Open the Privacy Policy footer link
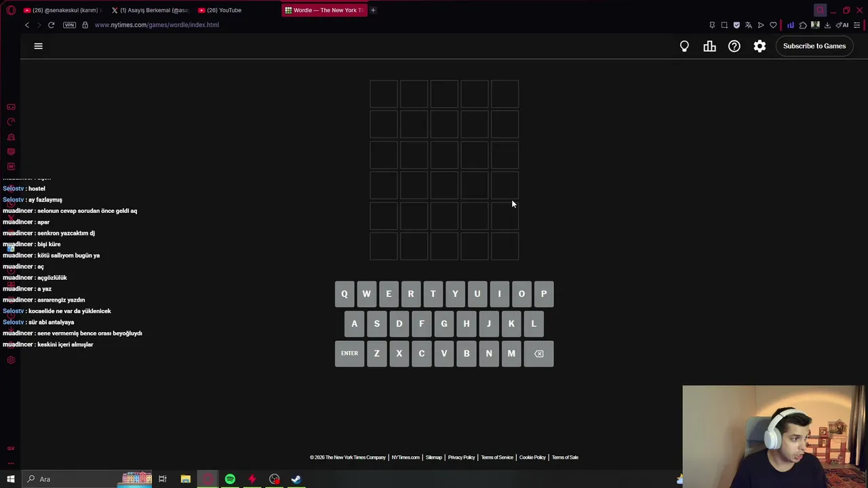This screenshot has height=488, width=868. 461,457
